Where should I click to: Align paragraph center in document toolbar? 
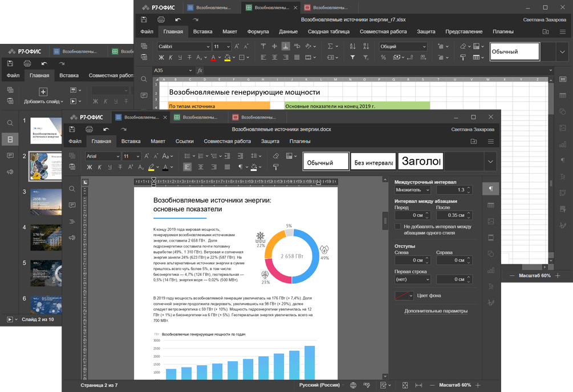pos(201,168)
